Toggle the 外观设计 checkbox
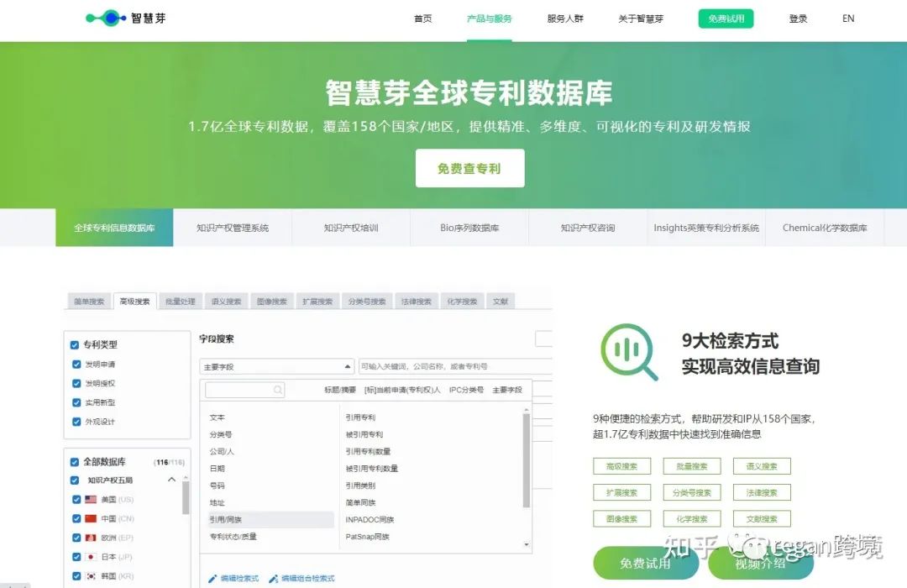 (76, 422)
